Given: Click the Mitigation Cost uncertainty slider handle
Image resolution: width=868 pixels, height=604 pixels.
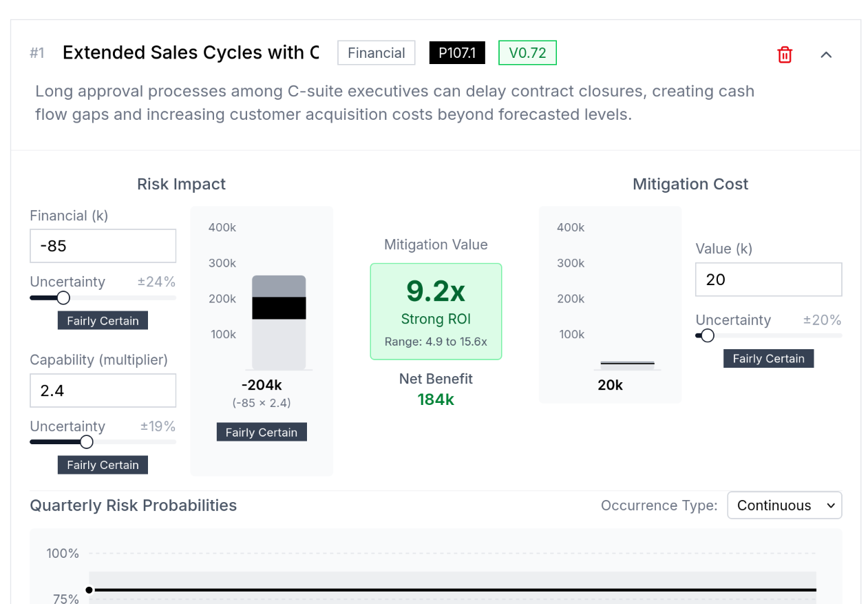Looking at the screenshot, I should pyautogui.click(x=708, y=335).
